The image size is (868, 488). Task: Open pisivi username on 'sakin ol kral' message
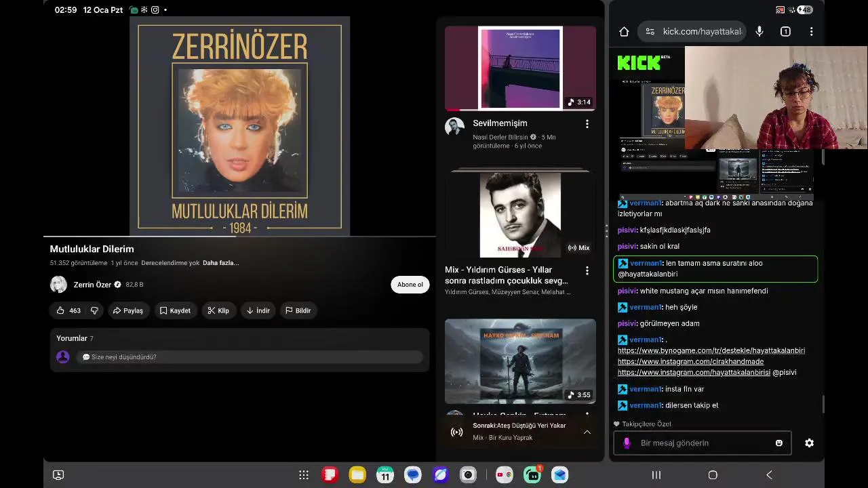pos(627,246)
